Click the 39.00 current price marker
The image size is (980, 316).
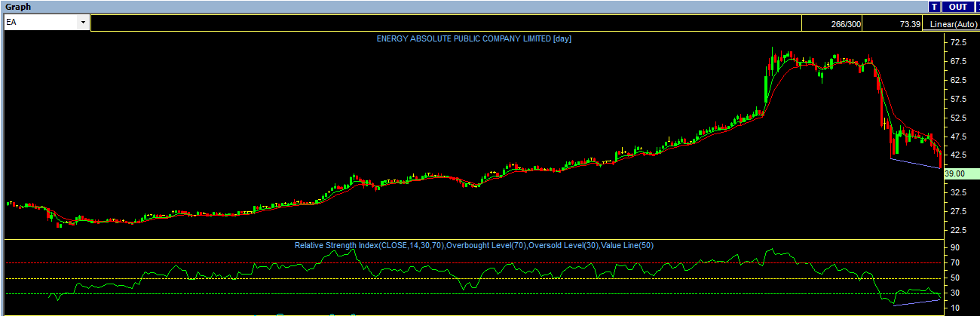961,173
